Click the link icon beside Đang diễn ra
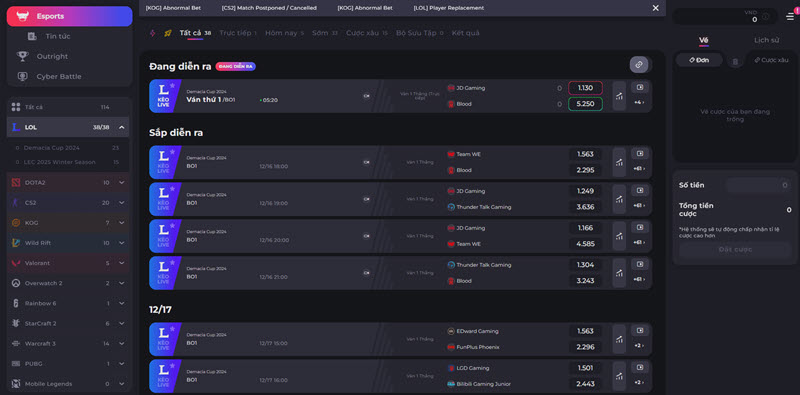The height and width of the screenshot is (395, 800). tap(639, 65)
